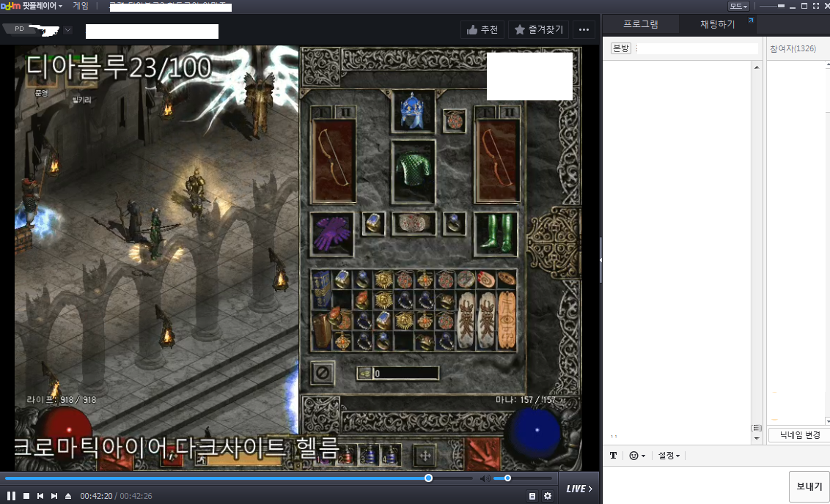This screenshot has height=504, width=830.
Task: Add channel to 즐겨찾기 favorites
Action: click(539, 29)
